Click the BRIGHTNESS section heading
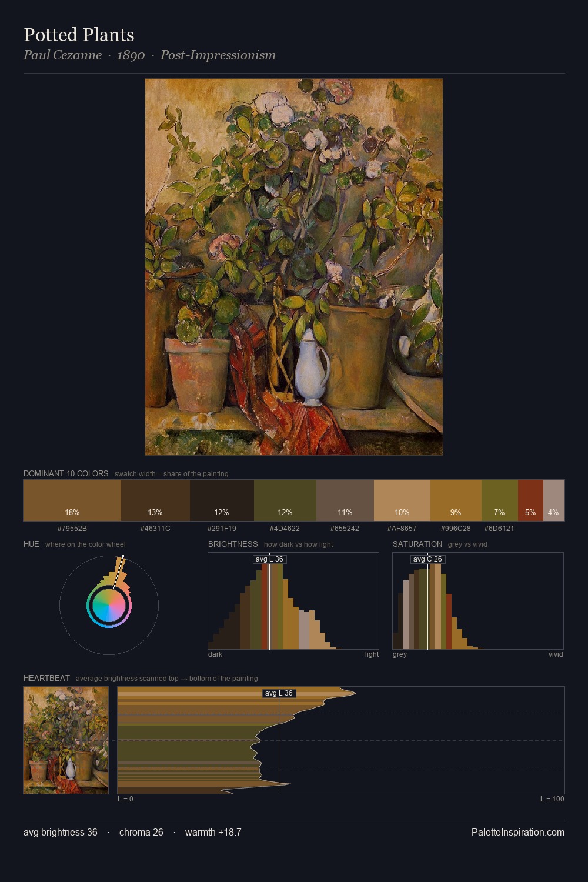Image resolution: width=588 pixels, height=882 pixels. tap(233, 544)
